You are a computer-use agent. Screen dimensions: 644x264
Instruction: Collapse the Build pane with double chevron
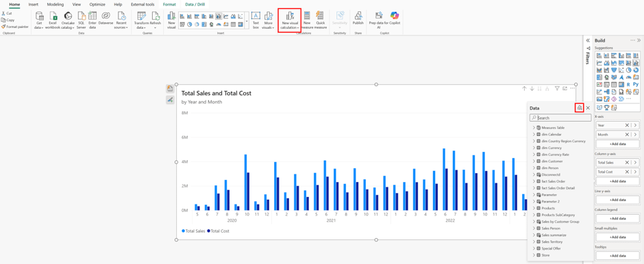(639, 40)
